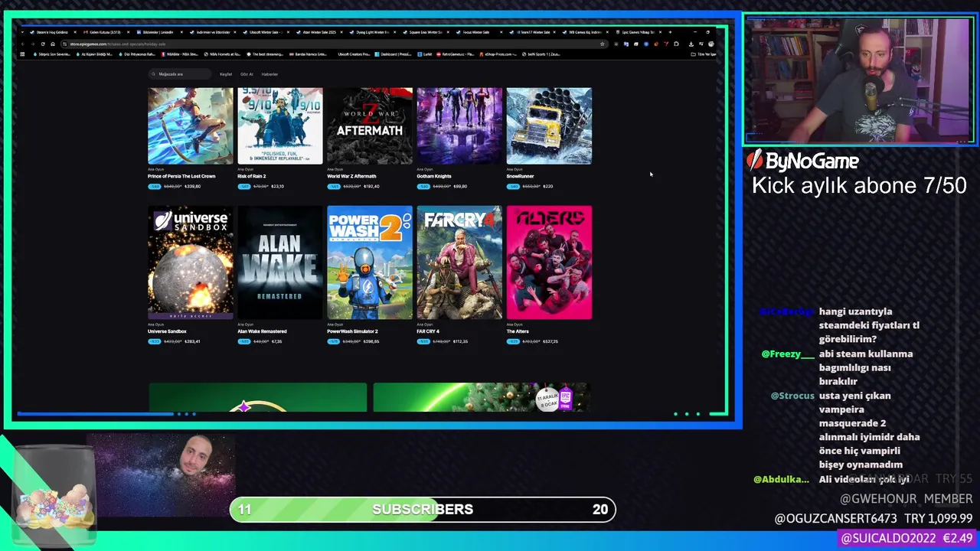This screenshot has width=980, height=551.
Task: Open the Bandai Namco bookmark
Action: pyautogui.click(x=308, y=54)
